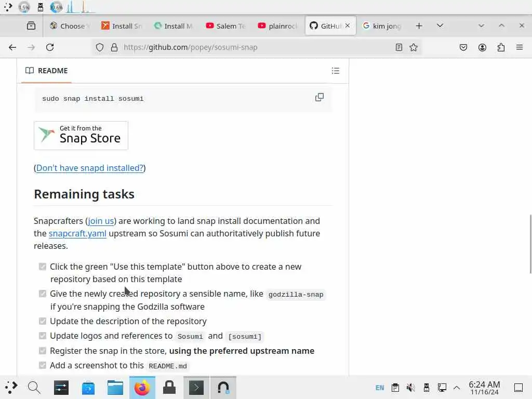The image size is (532, 399).
Task: Copy the sudo snap install command
Action: click(x=320, y=97)
